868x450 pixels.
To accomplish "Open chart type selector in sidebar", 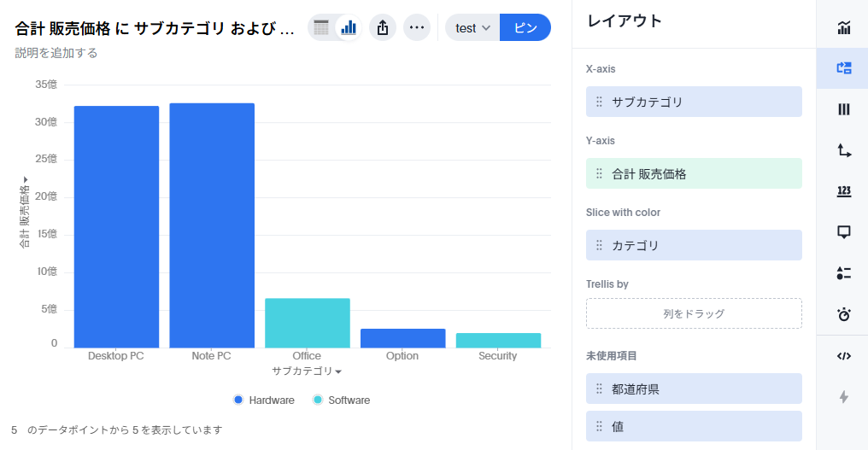I will pyautogui.click(x=844, y=28).
